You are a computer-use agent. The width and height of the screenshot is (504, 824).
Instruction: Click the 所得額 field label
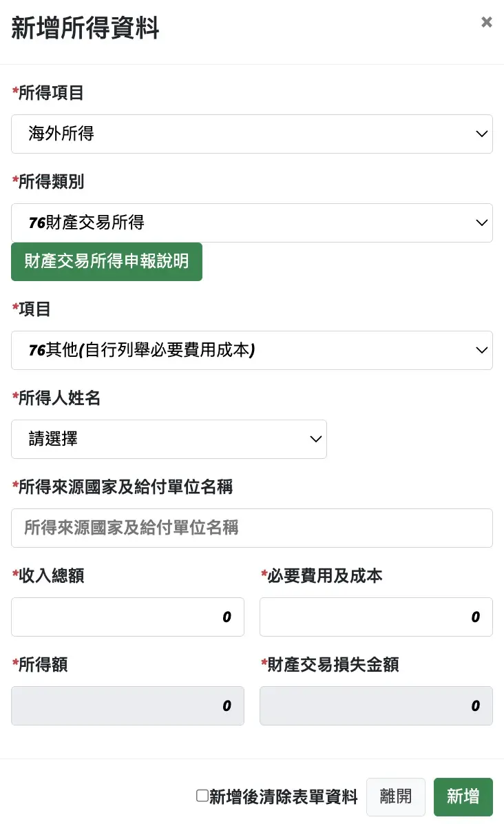tap(43, 665)
